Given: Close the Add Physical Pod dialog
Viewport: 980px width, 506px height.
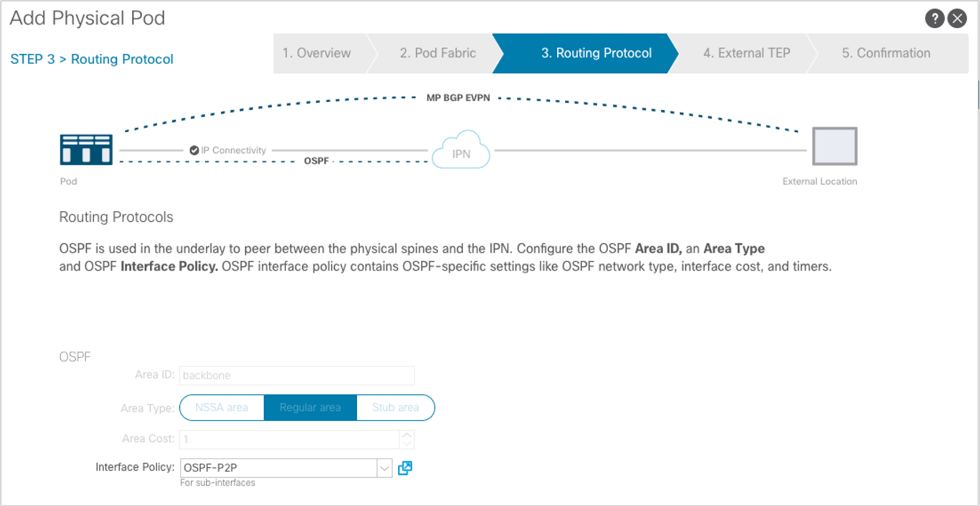Looking at the screenshot, I should tap(957, 18).
